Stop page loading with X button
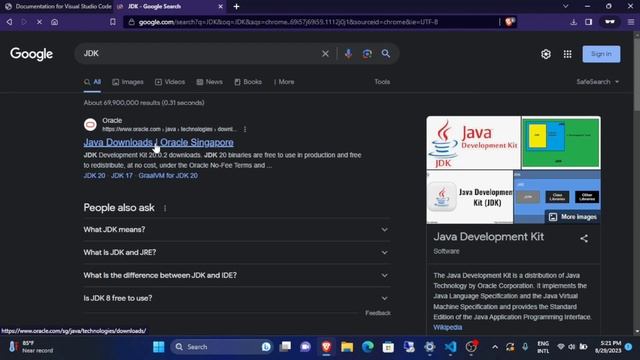This screenshot has height=360, width=640. (x=39, y=22)
